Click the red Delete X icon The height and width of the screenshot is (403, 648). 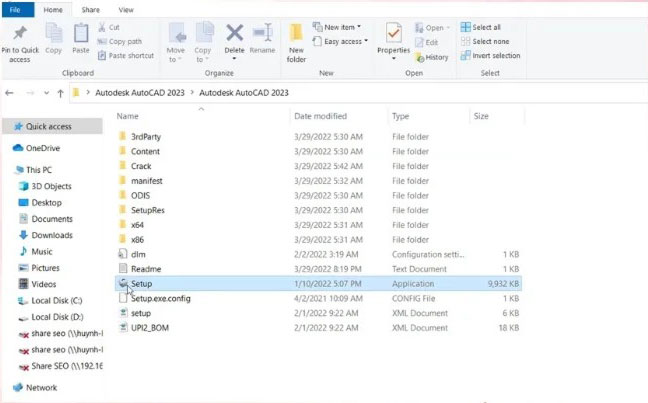tap(234, 33)
